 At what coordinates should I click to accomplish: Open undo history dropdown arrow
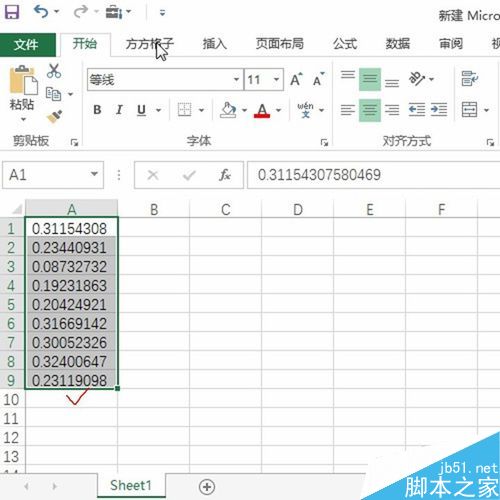[x=57, y=12]
